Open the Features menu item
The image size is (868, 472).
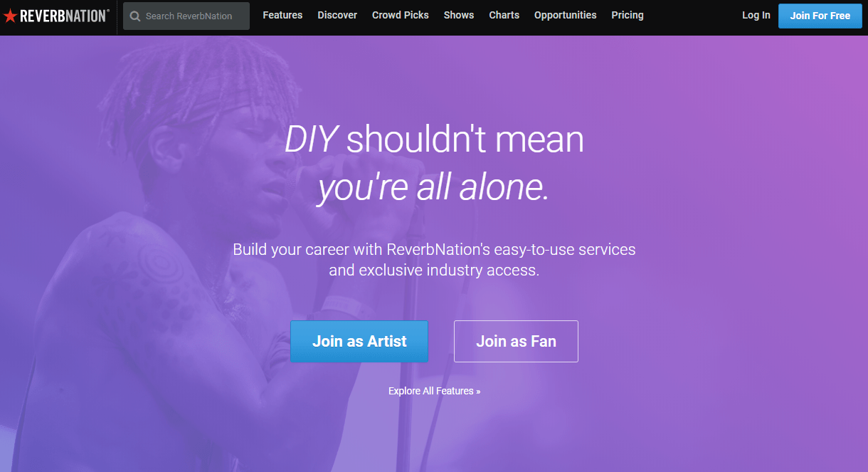pyautogui.click(x=282, y=15)
